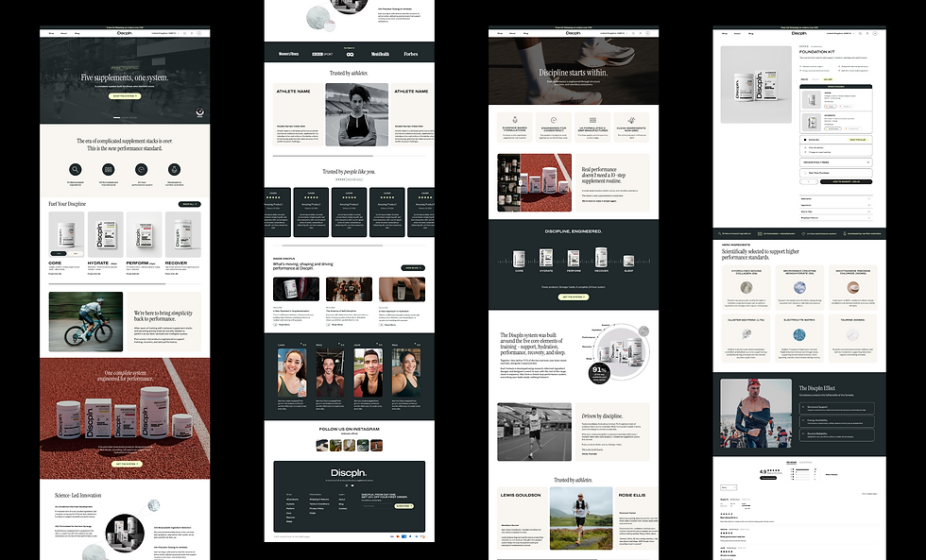Click 'Shop the System' on the homepage hero
Image resolution: width=926 pixels, height=560 pixels.
tap(125, 96)
